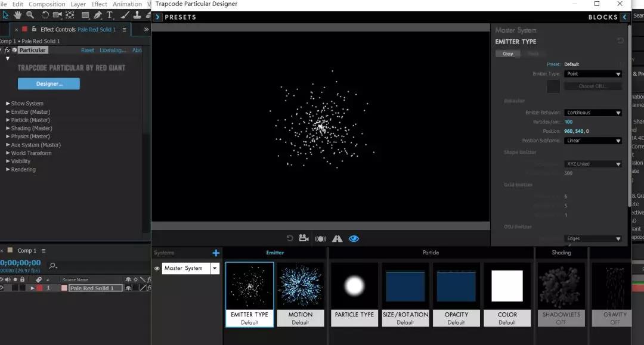Click the red label swatch on the Effect Controls tab
Screen dimensions: 644x345
[x=24, y=29]
